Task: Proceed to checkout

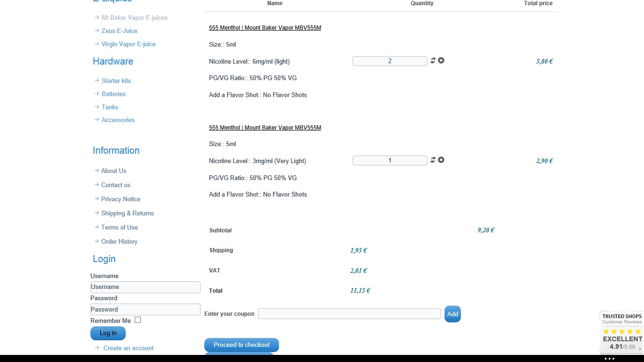Action: pyautogui.click(x=241, y=345)
